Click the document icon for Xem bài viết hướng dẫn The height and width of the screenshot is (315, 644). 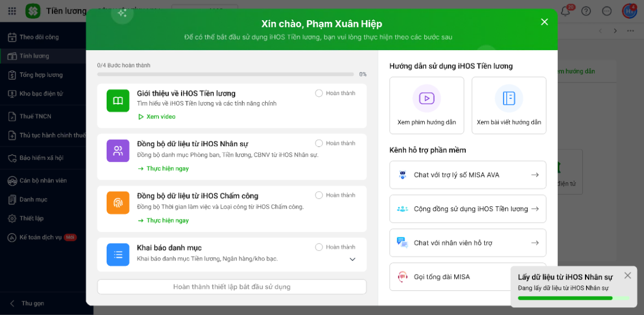pyautogui.click(x=509, y=98)
